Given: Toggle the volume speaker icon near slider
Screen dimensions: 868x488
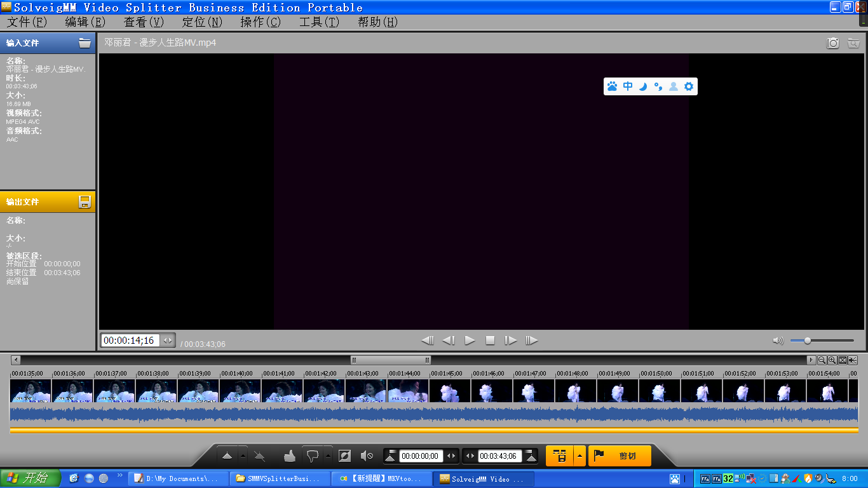Looking at the screenshot, I should pos(778,341).
